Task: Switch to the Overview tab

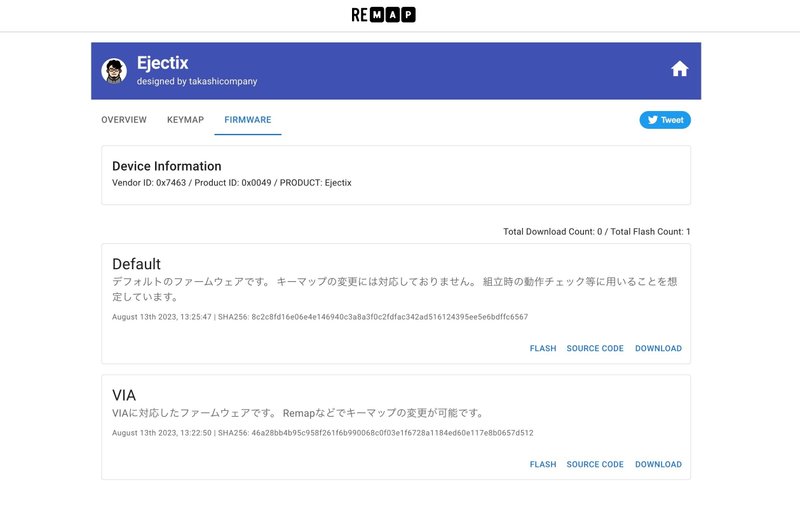Action: coord(124,120)
